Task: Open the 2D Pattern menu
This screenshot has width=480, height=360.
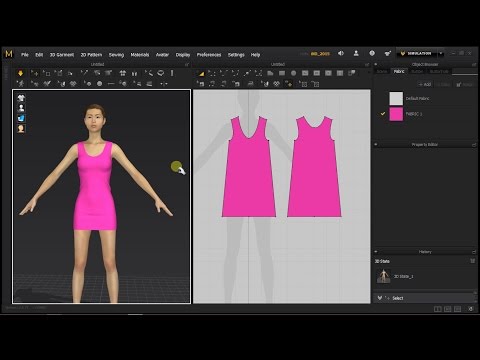Action: [91, 55]
